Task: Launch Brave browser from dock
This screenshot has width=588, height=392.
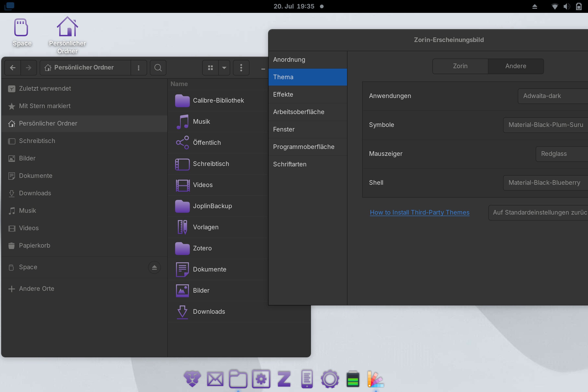Action: click(192, 379)
